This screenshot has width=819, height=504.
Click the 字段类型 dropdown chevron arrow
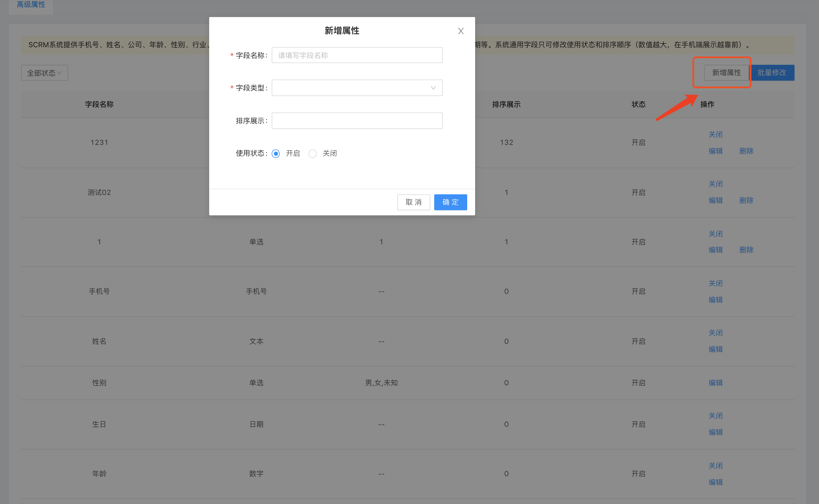(433, 88)
